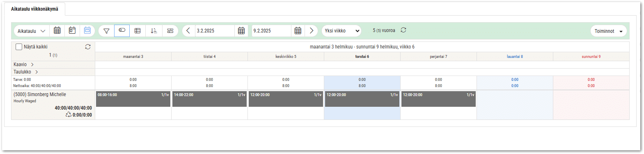Click the sort order icon
This screenshot has height=154, width=644.
coord(154,31)
